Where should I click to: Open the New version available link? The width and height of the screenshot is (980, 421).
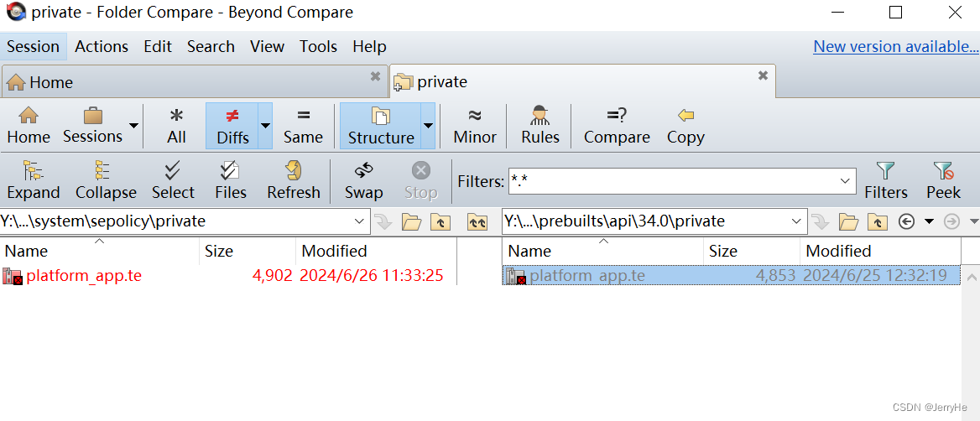(x=895, y=46)
